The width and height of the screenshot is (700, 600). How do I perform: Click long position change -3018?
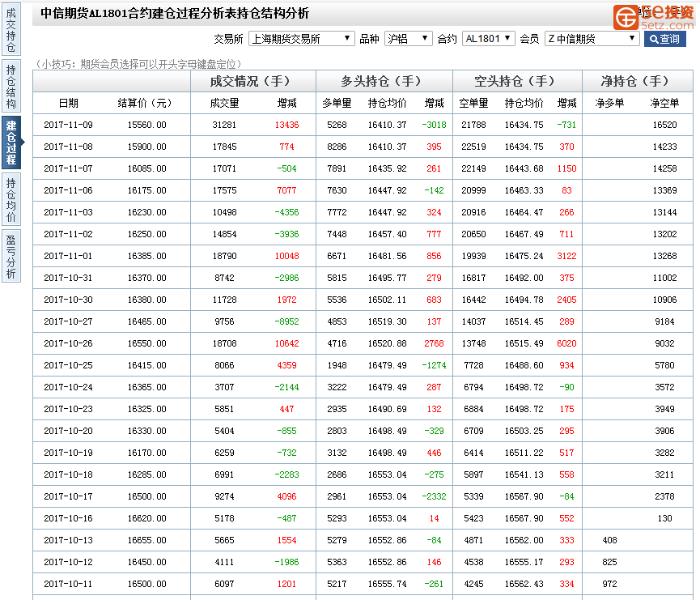pos(434,125)
